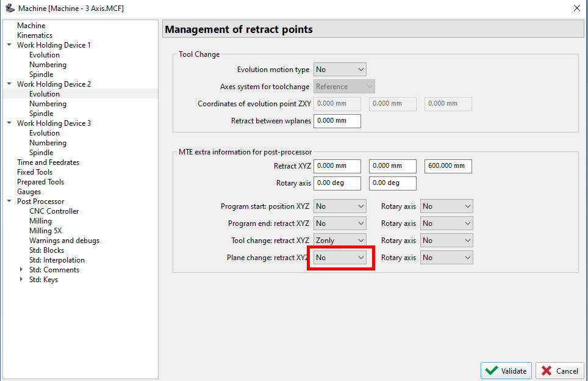
Task: Open Warnings and debugs settings
Action: tap(64, 240)
